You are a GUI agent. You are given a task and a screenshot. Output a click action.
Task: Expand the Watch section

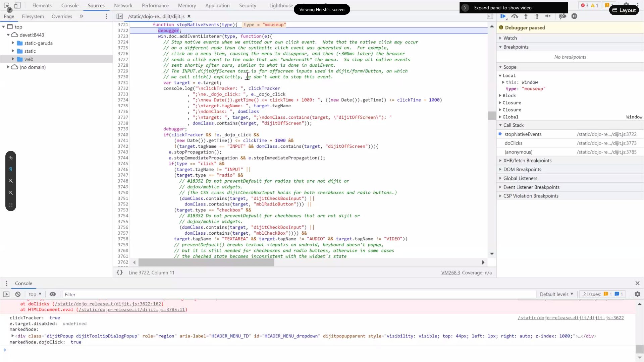pos(510,38)
